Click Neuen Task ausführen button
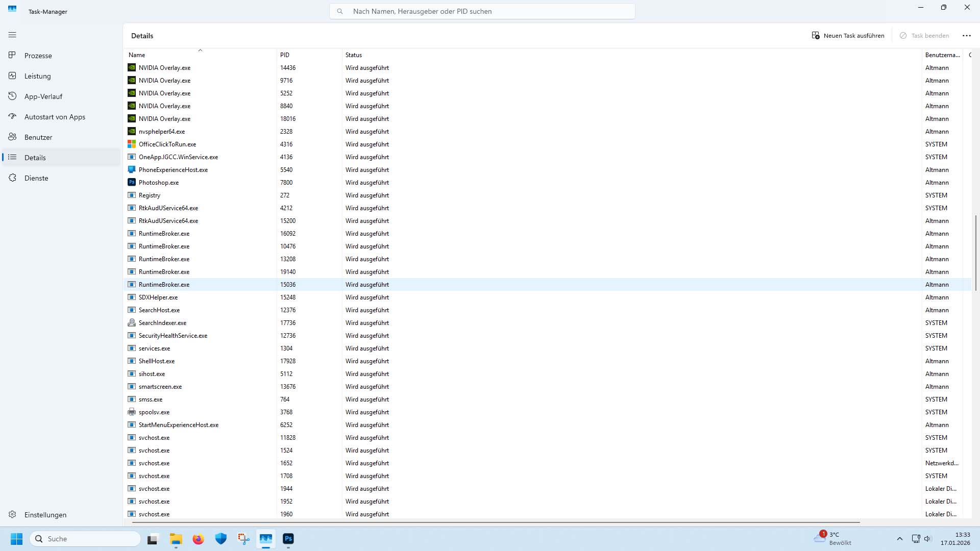This screenshot has width=980, height=551. click(x=848, y=36)
